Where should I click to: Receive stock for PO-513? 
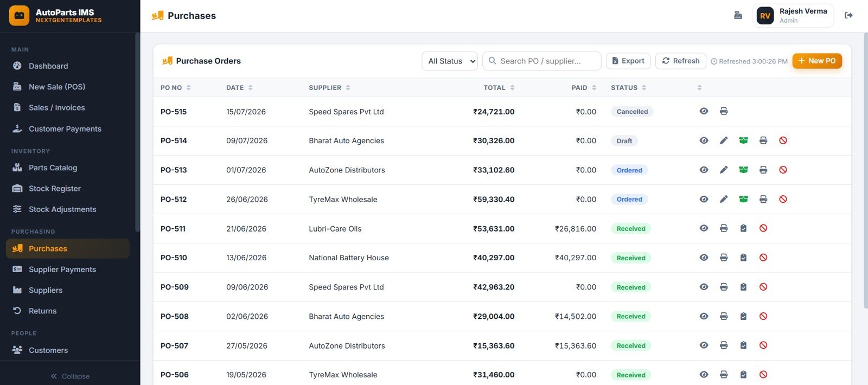(x=743, y=170)
